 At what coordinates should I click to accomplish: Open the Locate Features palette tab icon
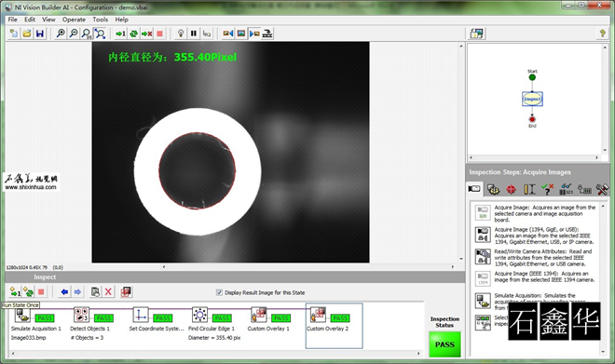click(511, 189)
